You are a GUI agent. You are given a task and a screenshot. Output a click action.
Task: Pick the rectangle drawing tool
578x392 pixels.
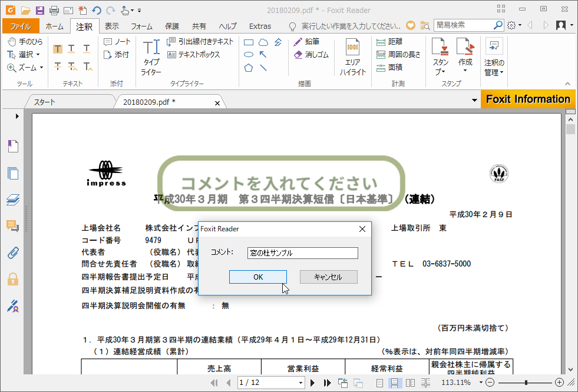click(249, 42)
